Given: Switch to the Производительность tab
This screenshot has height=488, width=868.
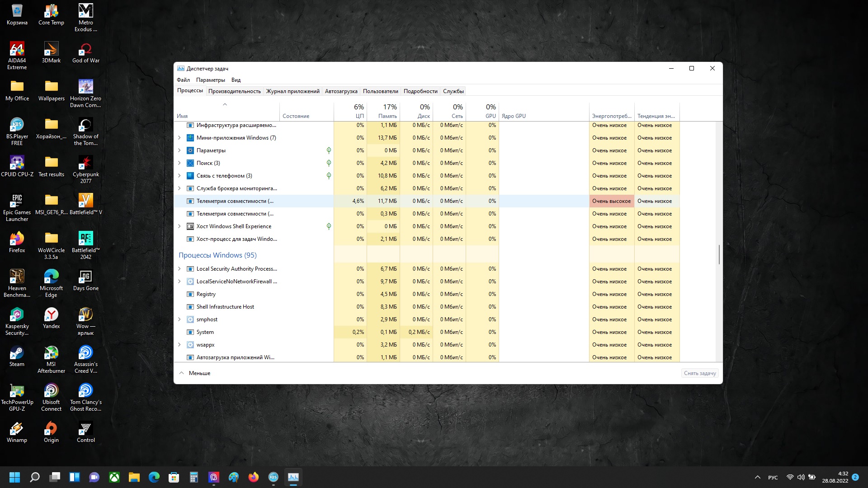Looking at the screenshot, I should 234,91.
